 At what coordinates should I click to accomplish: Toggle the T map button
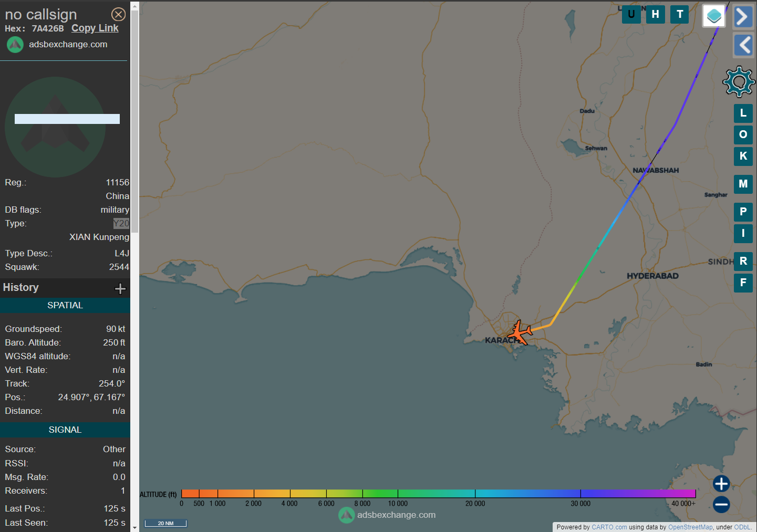(680, 14)
